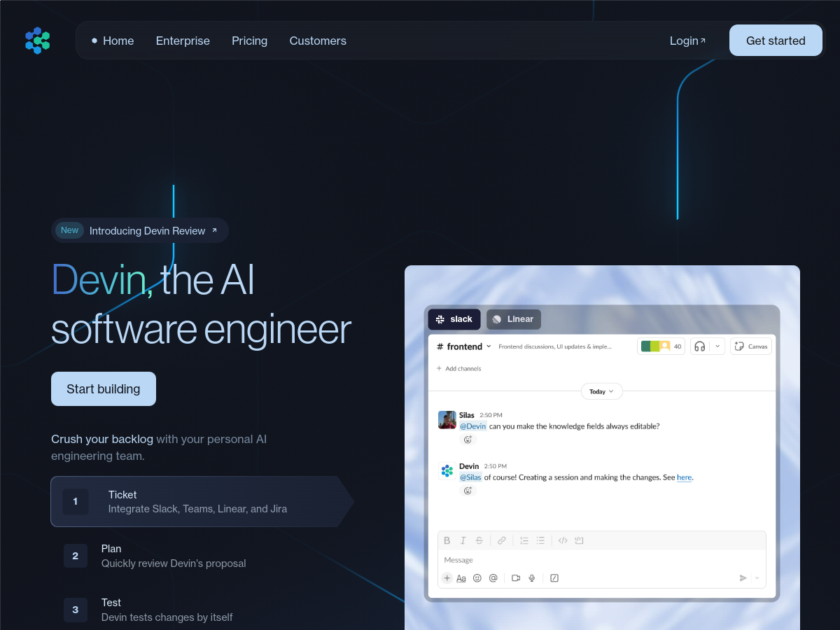Toggle the Aa formatting visibility icon

click(x=461, y=578)
